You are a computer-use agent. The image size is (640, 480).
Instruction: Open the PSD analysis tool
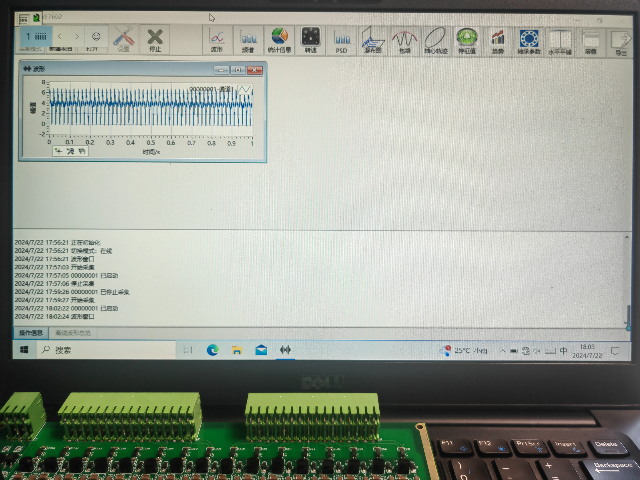pos(342,40)
